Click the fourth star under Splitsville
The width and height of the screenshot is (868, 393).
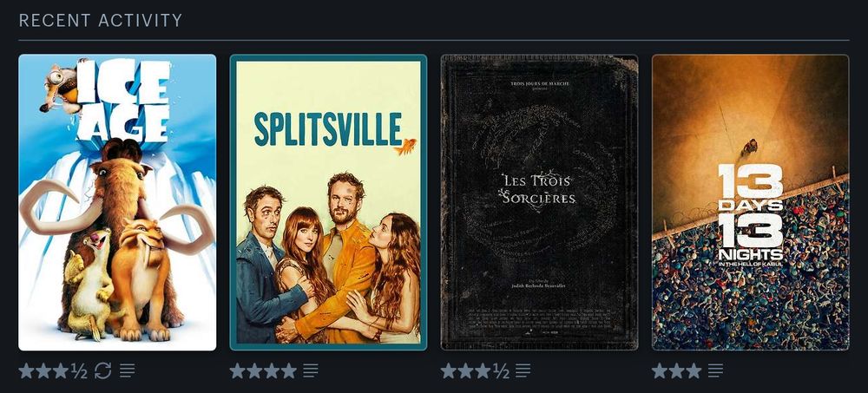click(289, 370)
